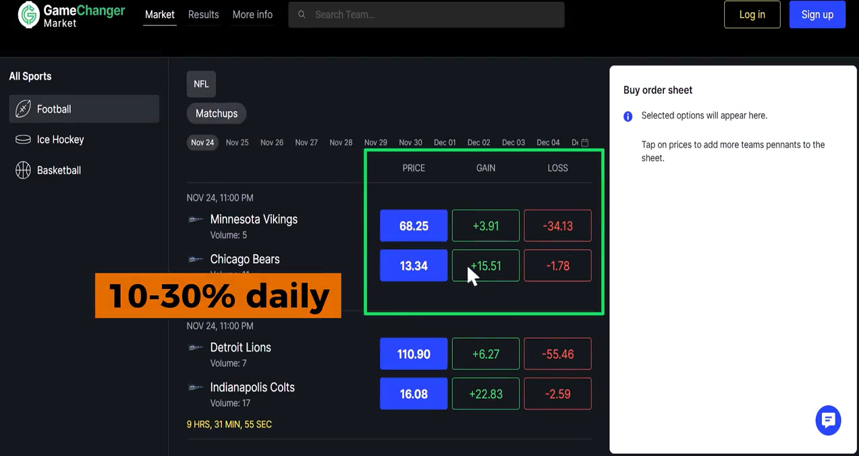The width and height of the screenshot is (859, 456).
Task: Select the Nov 27 date
Action: [x=306, y=142]
